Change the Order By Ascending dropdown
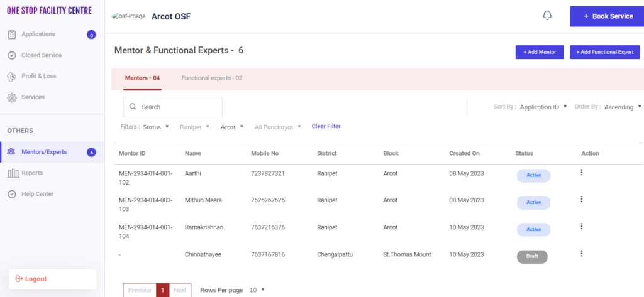The height and width of the screenshot is (297, 644). [x=623, y=107]
